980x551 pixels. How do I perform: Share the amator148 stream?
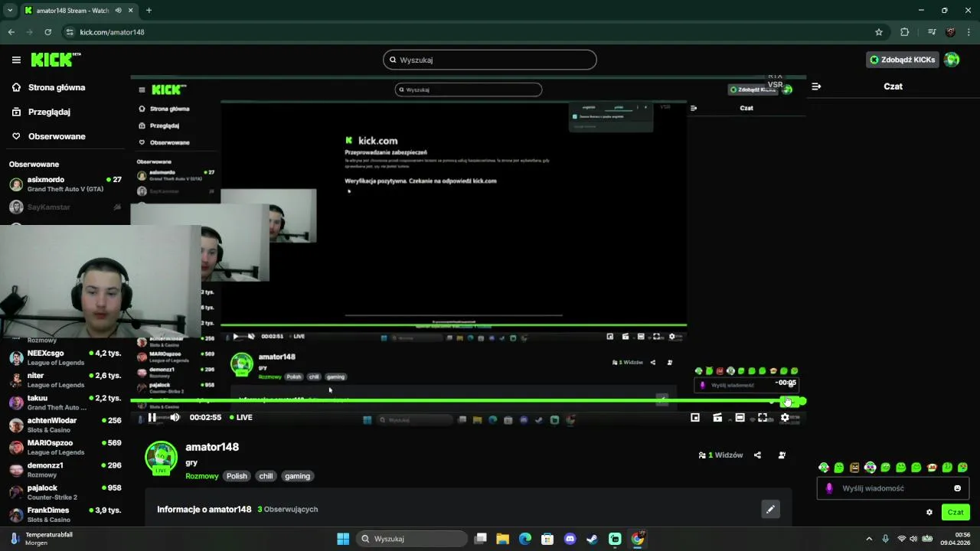[x=757, y=455]
